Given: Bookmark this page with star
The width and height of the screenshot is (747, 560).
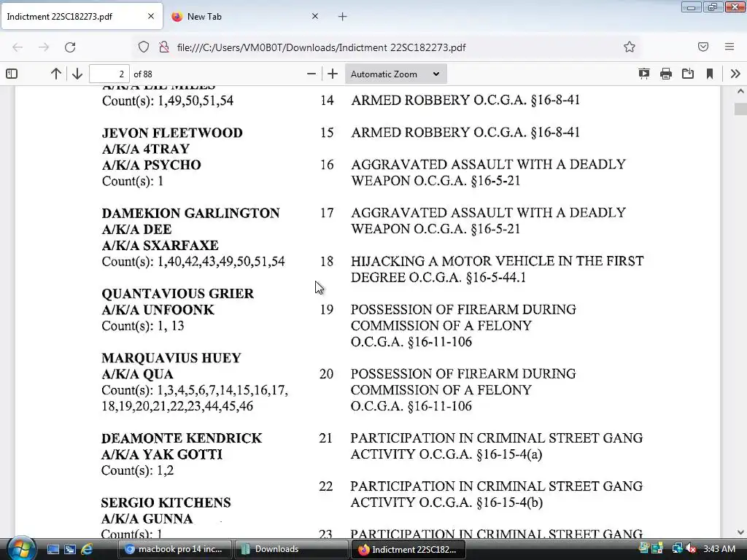Looking at the screenshot, I should tap(630, 47).
